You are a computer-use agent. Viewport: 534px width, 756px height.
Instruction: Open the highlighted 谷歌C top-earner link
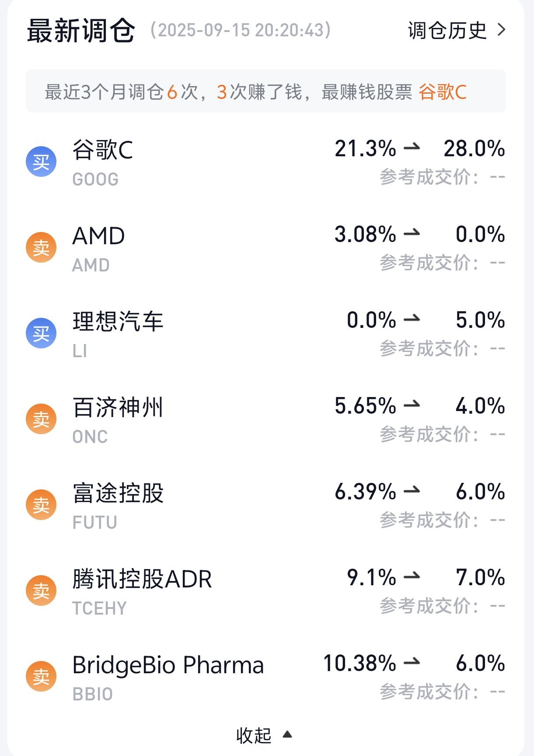[443, 92]
